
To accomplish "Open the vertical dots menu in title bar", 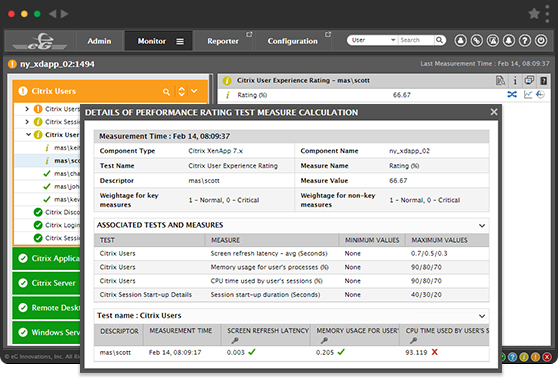I will (x=547, y=14).
